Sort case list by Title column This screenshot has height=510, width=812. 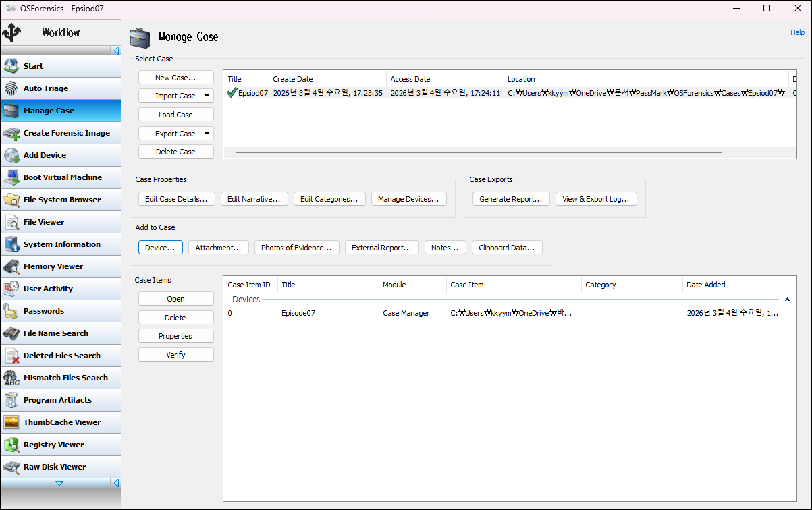click(x=246, y=79)
